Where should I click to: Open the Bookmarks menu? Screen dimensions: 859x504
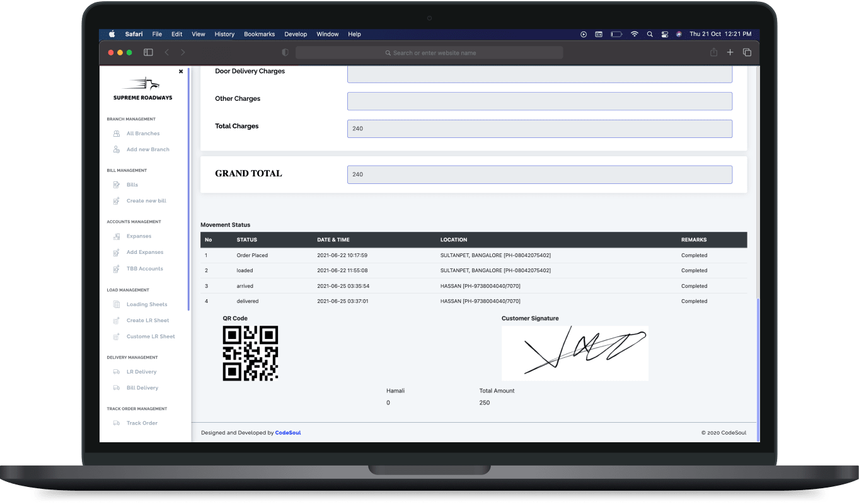pyautogui.click(x=260, y=34)
